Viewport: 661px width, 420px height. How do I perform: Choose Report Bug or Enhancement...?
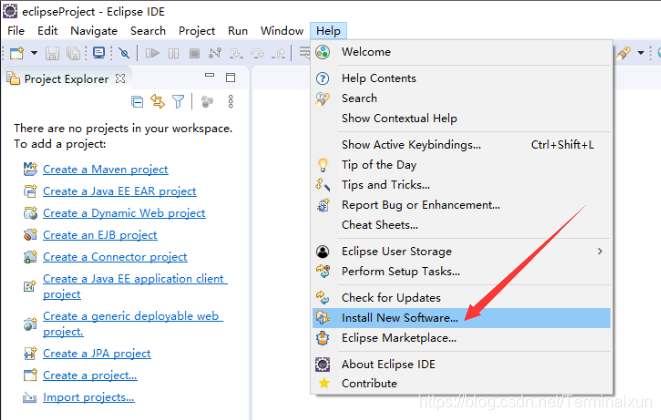tap(462, 205)
